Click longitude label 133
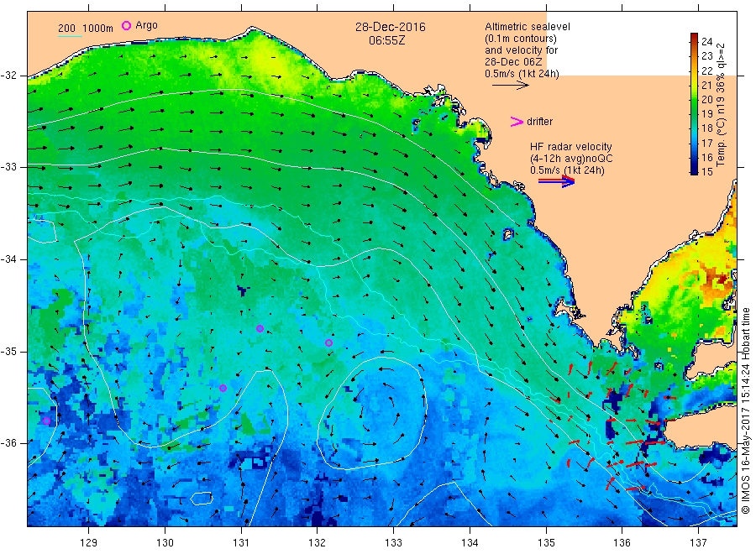The height and width of the screenshot is (554, 756). coord(393,542)
